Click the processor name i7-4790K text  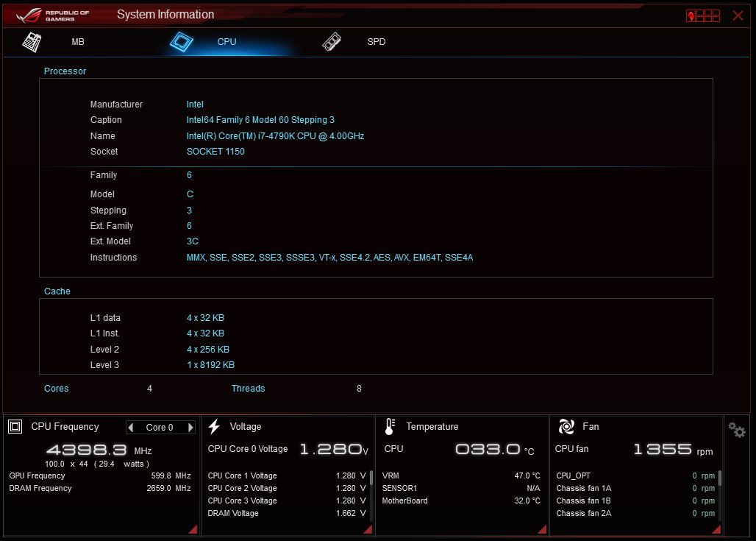point(275,136)
